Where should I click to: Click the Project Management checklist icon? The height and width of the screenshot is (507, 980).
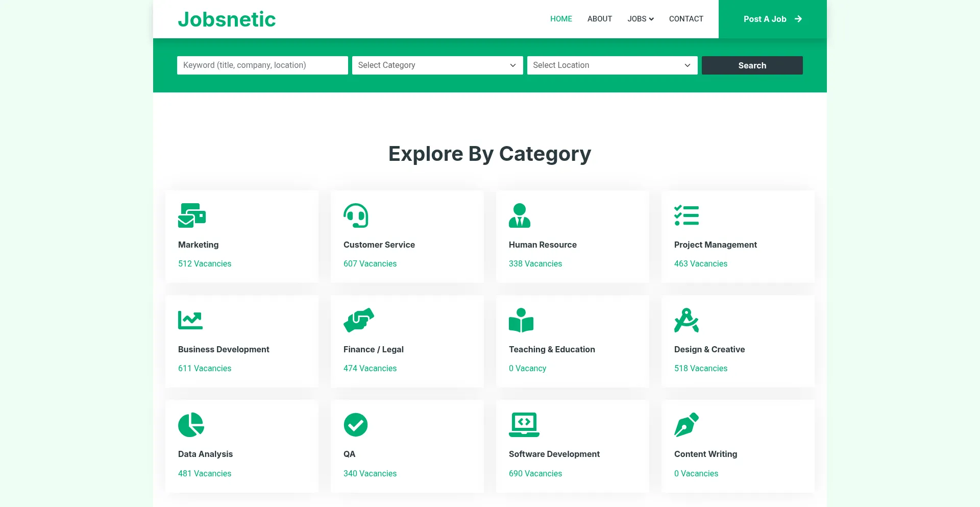point(687,215)
